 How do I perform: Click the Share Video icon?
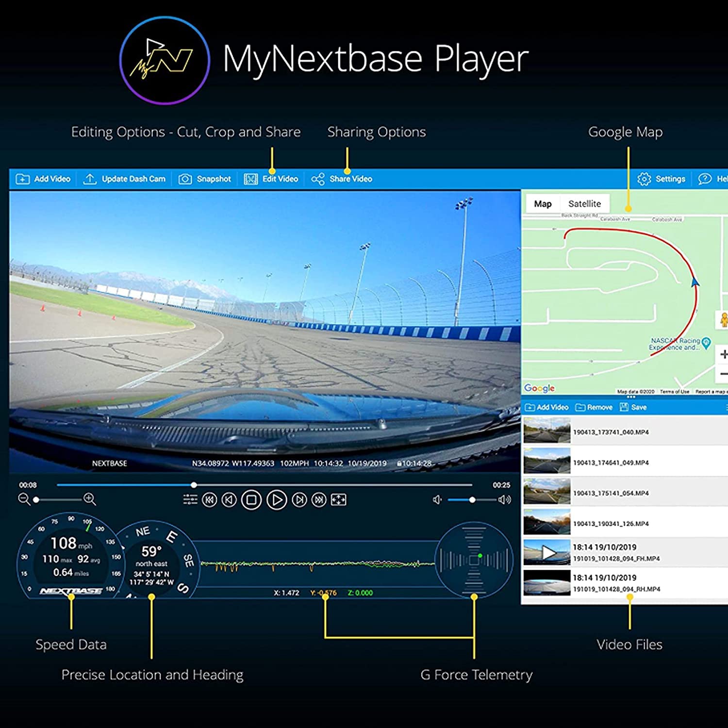(x=318, y=179)
